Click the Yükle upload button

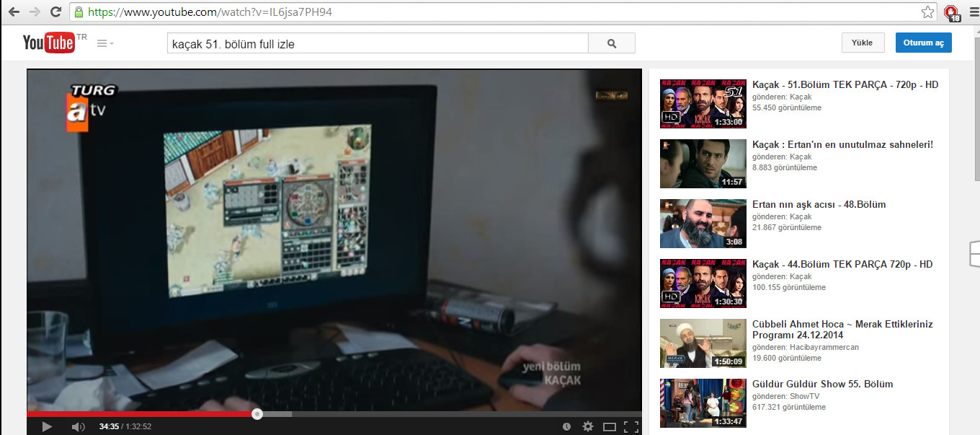click(863, 43)
